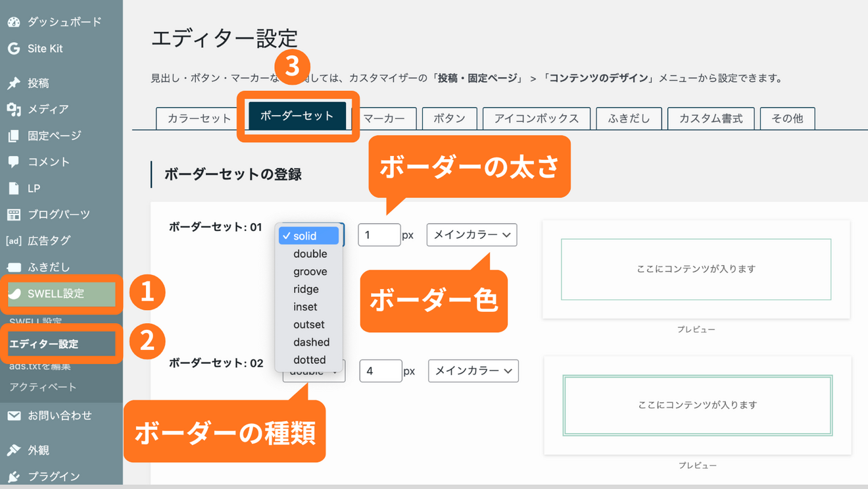Switch to the カスタム書式 tab
The width and height of the screenshot is (868, 489).
click(711, 118)
